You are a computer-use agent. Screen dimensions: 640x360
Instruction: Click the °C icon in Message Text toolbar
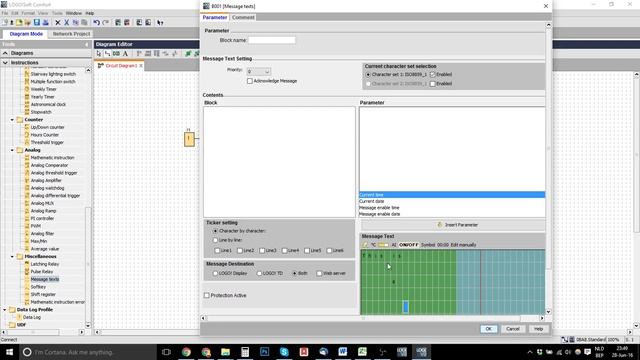tap(373, 245)
